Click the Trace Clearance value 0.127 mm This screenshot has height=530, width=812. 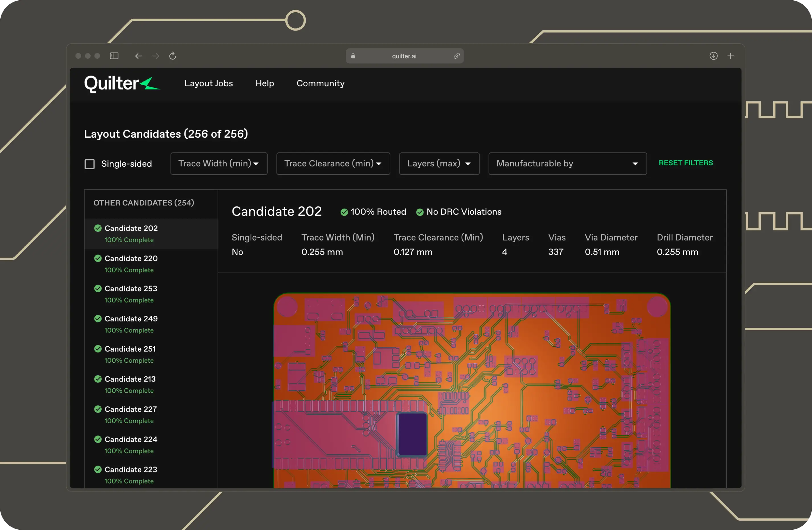pos(413,252)
